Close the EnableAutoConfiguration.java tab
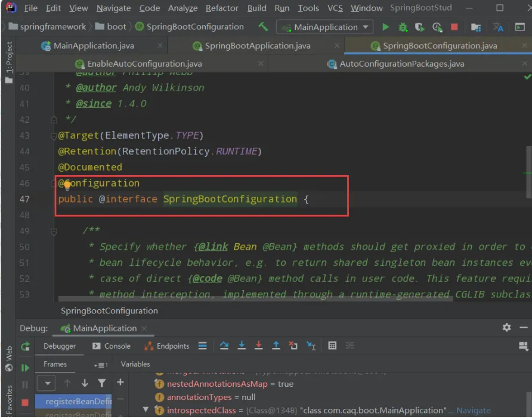This screenshot has width=532, height=419. point(261,63)
